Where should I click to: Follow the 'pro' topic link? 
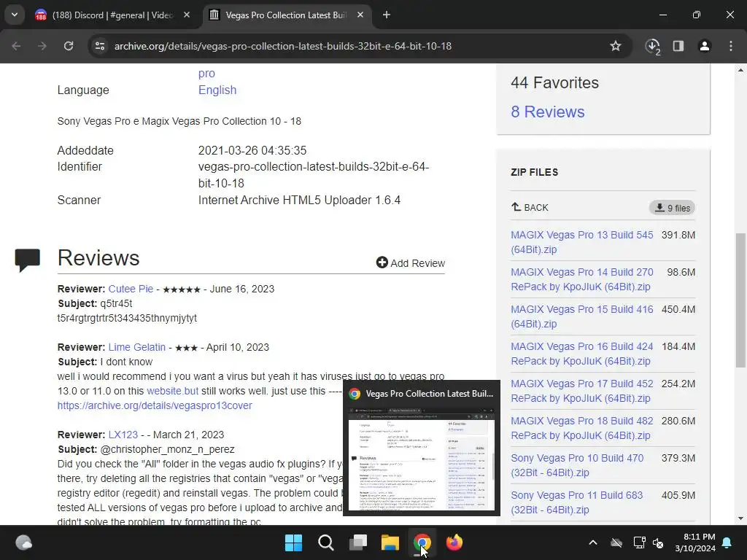pos(206,74)
